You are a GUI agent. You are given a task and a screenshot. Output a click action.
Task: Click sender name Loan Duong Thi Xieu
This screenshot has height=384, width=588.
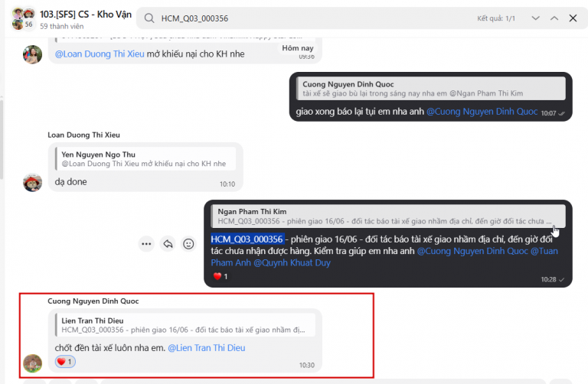pos(83,135)
